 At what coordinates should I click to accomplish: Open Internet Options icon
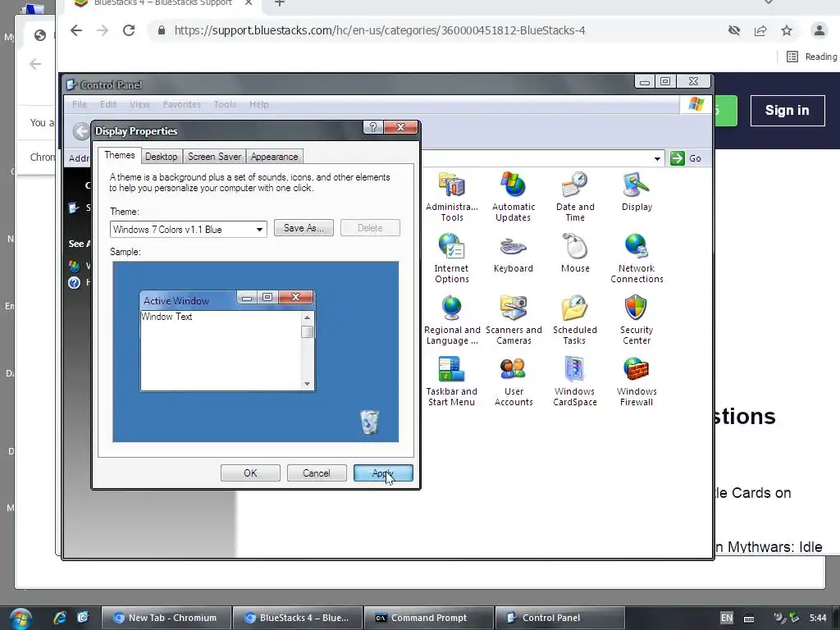452,258
